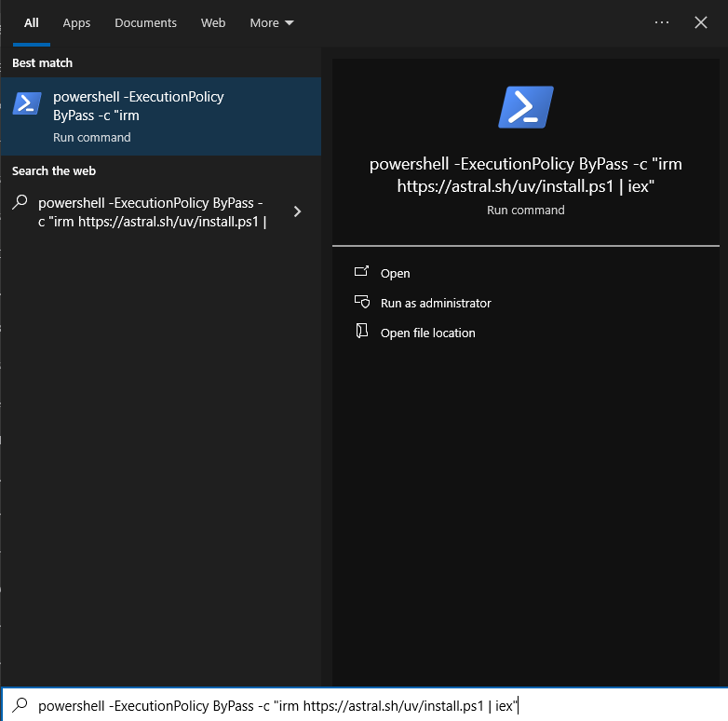Viewport: 728px width, 721px height.
Task: Select the powershell Run command best match
Action: pos(161,116)
